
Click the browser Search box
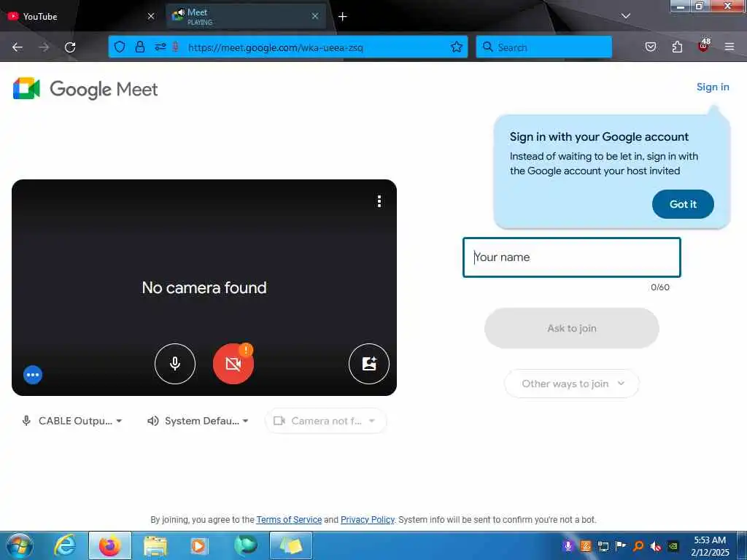coord(543,47)
